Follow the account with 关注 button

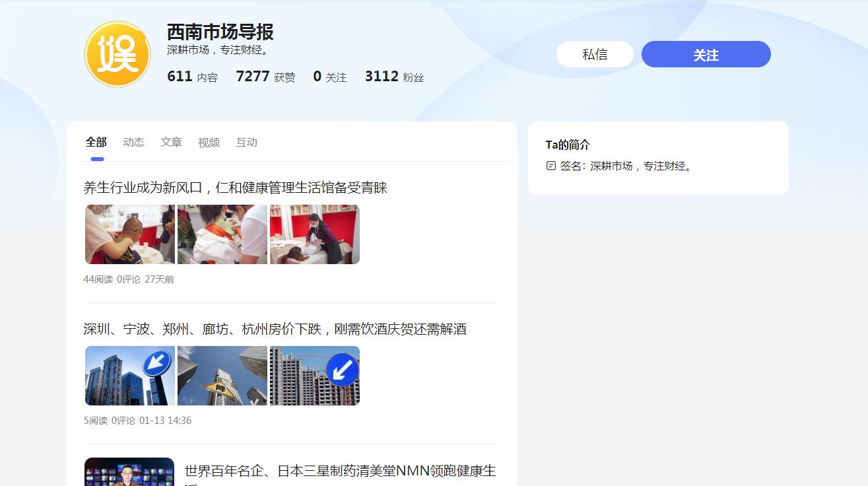[706, 54]
